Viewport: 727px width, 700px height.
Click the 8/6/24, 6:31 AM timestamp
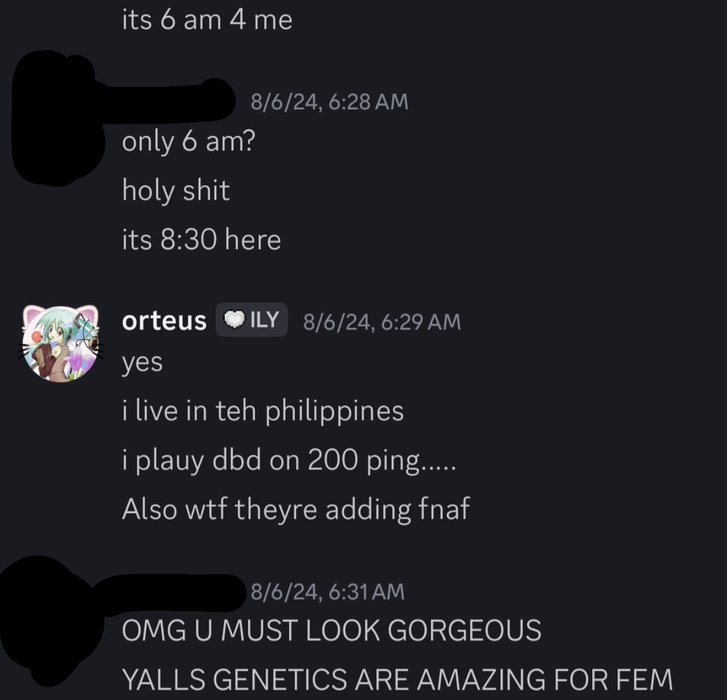tap(328, 592)
